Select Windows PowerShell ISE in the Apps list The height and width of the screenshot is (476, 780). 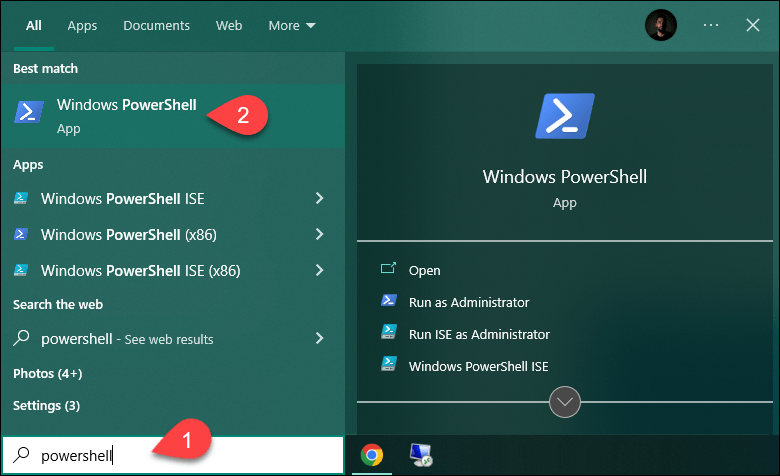click(x=173, y=198)
